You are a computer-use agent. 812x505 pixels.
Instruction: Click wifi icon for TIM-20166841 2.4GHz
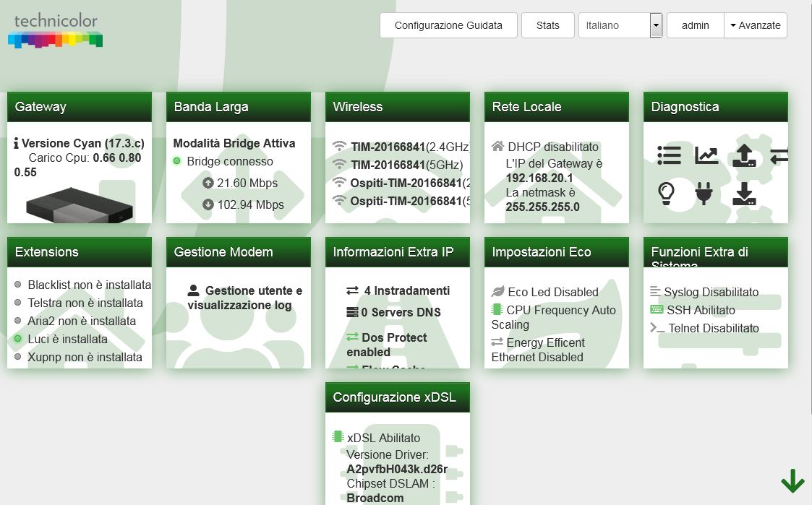pyautogui.click(x=339, y=147)
